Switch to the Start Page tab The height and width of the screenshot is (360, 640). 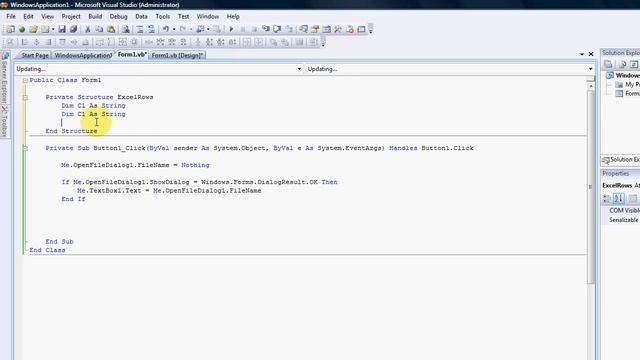tap(34, 55)
